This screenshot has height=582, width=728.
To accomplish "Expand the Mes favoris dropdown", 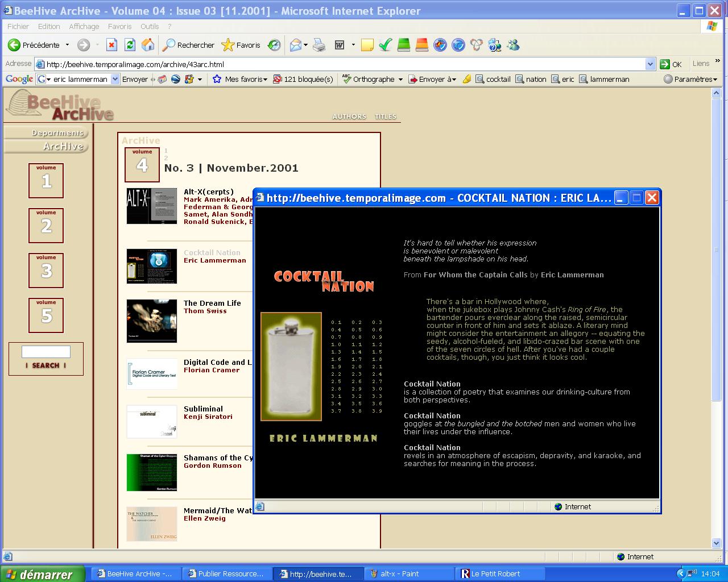I will 265,80.
